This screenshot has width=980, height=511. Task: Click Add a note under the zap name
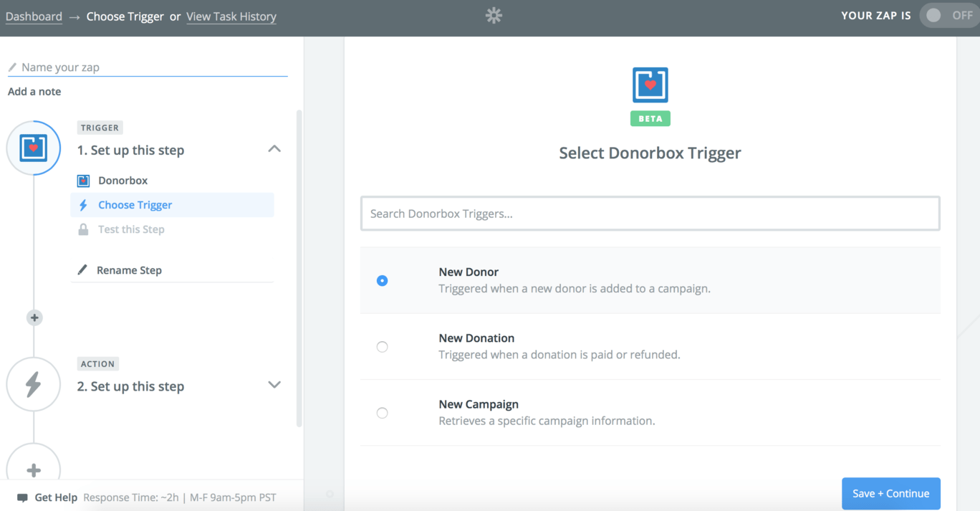pos(34,92)
